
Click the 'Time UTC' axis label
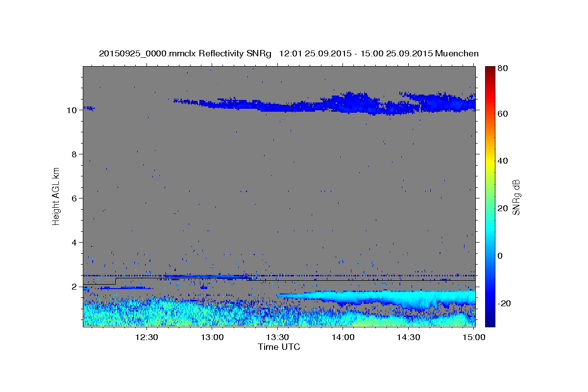279,347
